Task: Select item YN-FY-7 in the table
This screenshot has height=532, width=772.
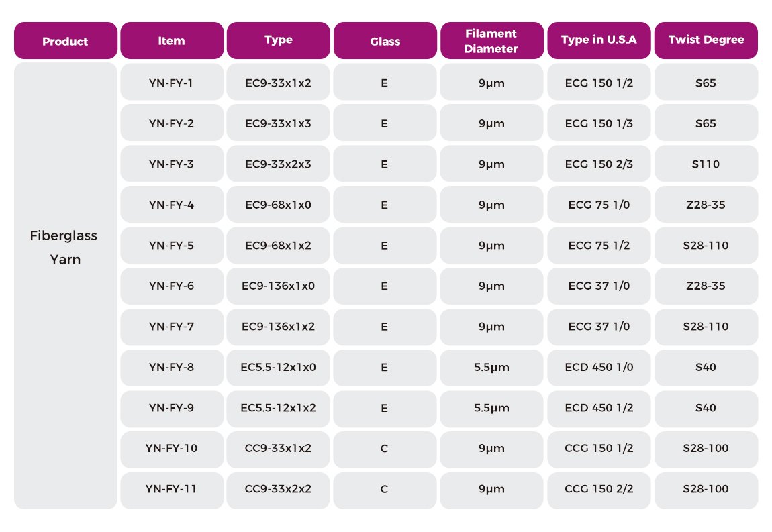Action: tap(172, 327)
